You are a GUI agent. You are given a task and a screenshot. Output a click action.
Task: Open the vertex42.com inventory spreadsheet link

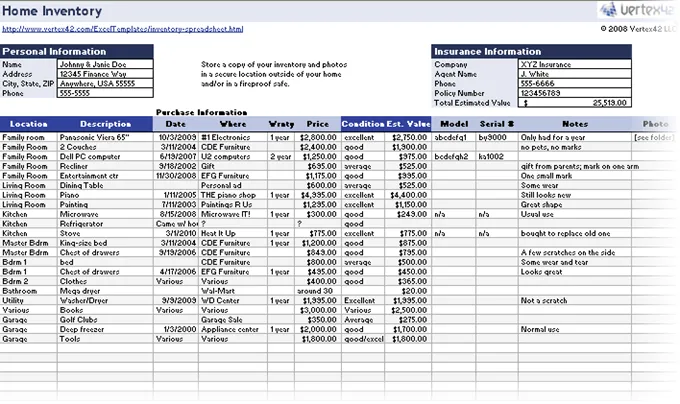(x=123, y=29)
